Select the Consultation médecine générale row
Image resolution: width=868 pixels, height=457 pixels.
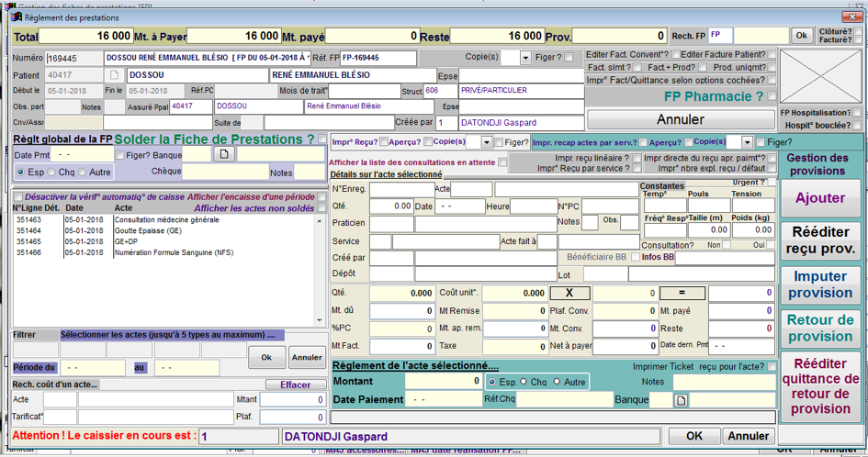point(165,220)
